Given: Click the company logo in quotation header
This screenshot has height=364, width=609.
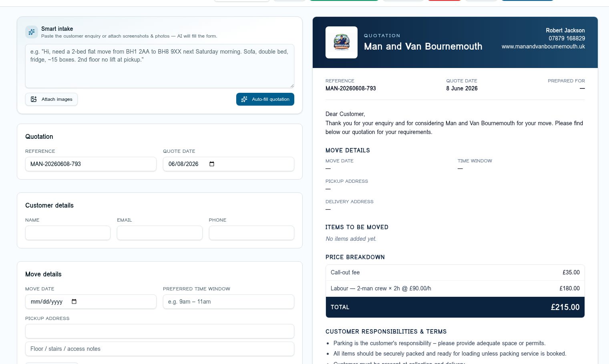Looking at the screenshot, I should coord(342,42).
